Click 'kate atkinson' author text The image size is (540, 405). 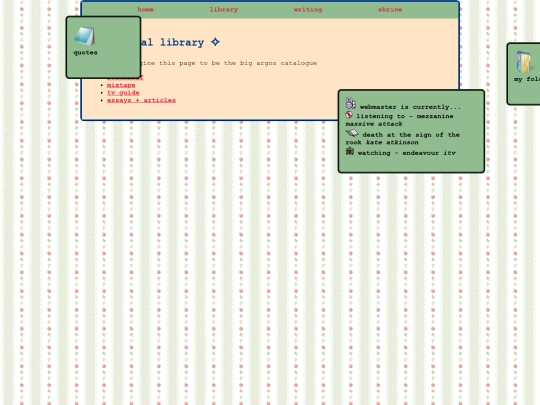[x=392, y=142]
